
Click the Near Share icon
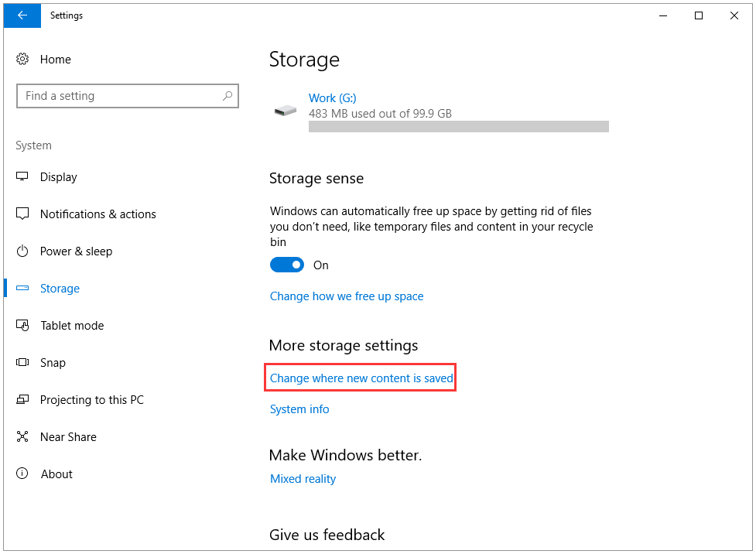coord(22,436)
